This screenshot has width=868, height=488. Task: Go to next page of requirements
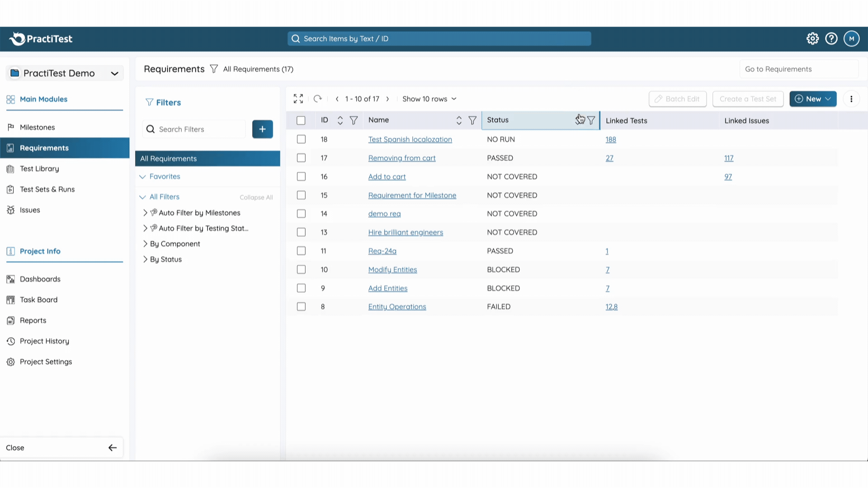click(387, 99)
